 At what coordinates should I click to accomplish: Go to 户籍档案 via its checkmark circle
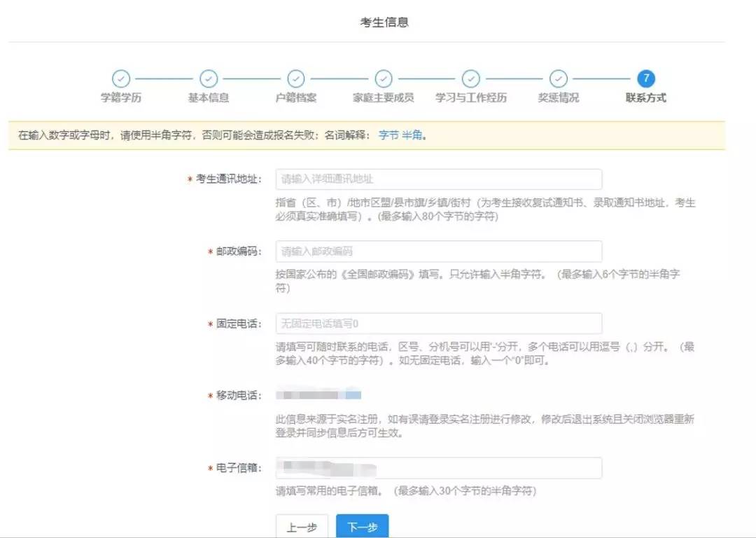(x=296, y=78)
